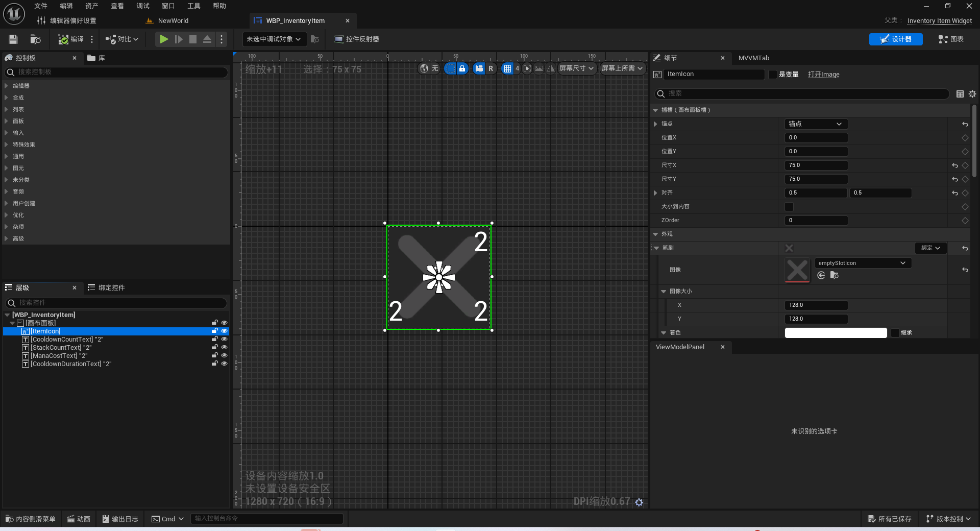The image size is (980, 531).
Task: Open compile options three-dot menu
Action: click(x=92, y=39)
